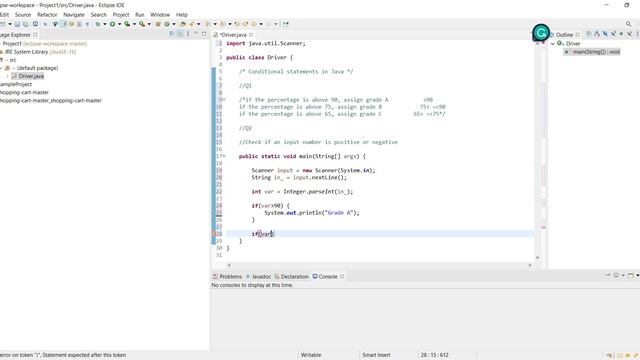Toggle Hide Local Types in the Outline
Viewport: 640px width, 360px height.
[630, 34]
